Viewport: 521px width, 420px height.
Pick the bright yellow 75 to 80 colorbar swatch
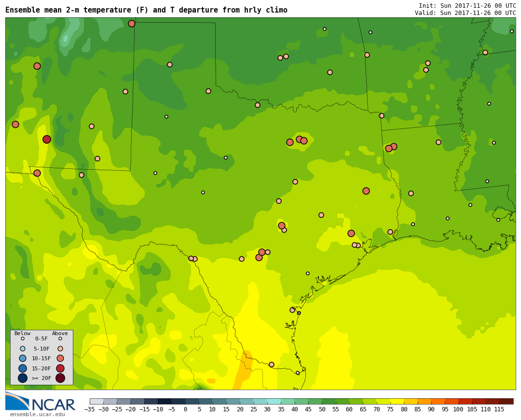pyautogui.click(x=397, y=401)
